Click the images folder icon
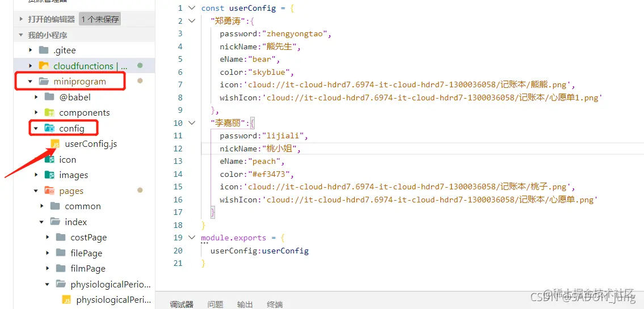 49,175
